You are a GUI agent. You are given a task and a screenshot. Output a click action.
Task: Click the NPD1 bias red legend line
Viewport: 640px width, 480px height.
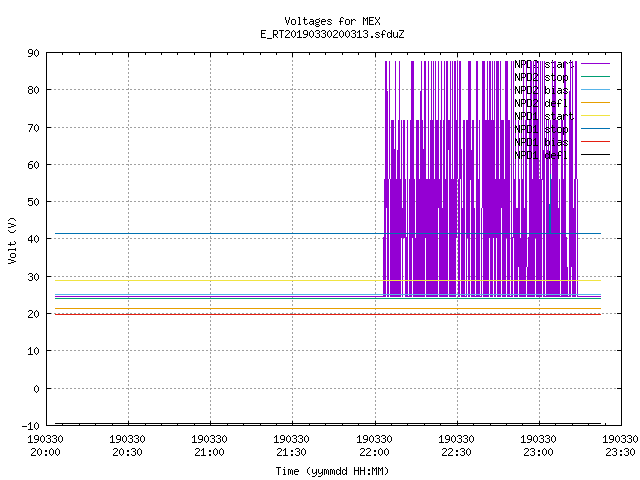[x=595, y=142]
